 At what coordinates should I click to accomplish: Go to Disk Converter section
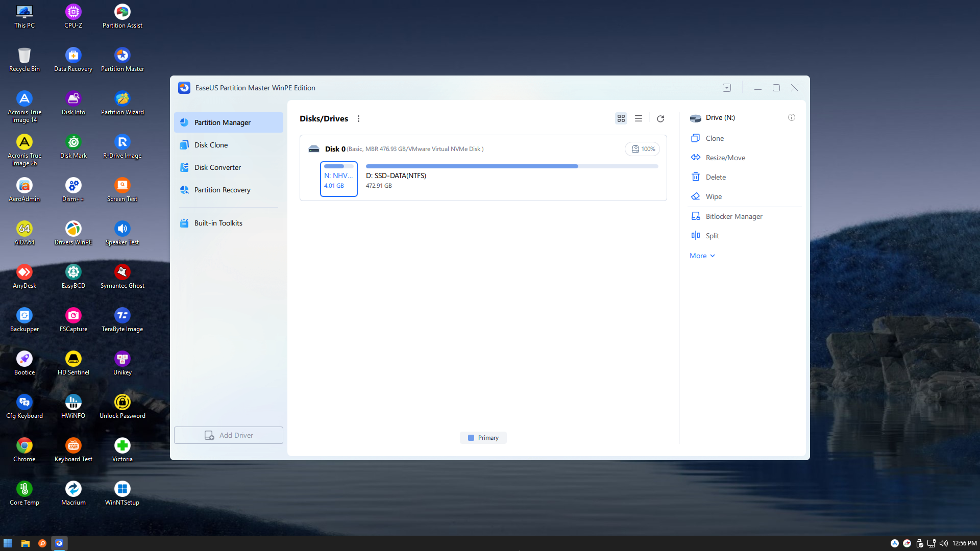pos(229,167)
